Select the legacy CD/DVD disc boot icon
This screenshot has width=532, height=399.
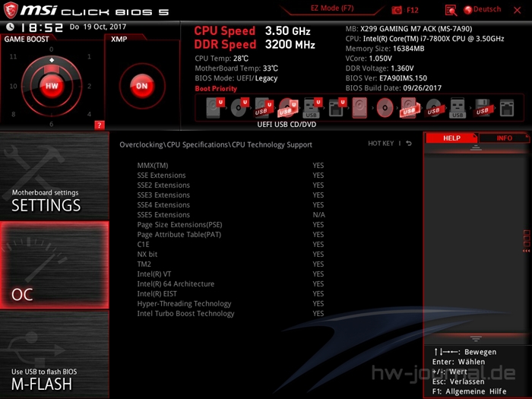(x=385, y=108)
